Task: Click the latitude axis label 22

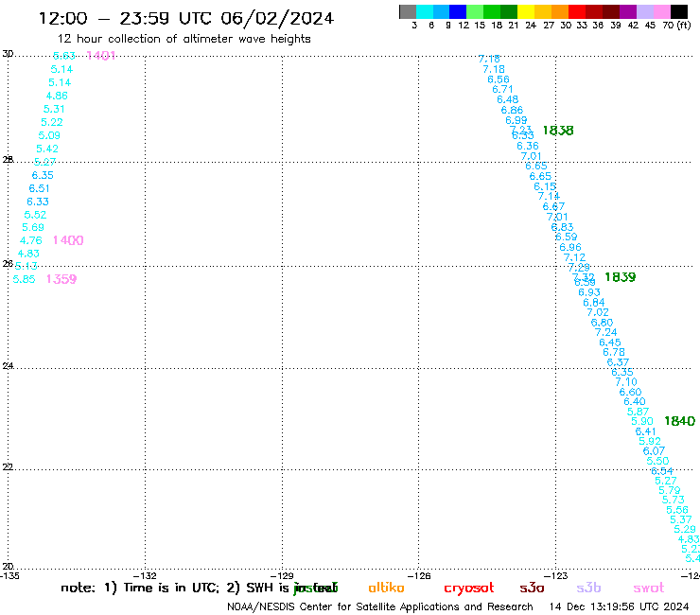Action: click(8, 466)
